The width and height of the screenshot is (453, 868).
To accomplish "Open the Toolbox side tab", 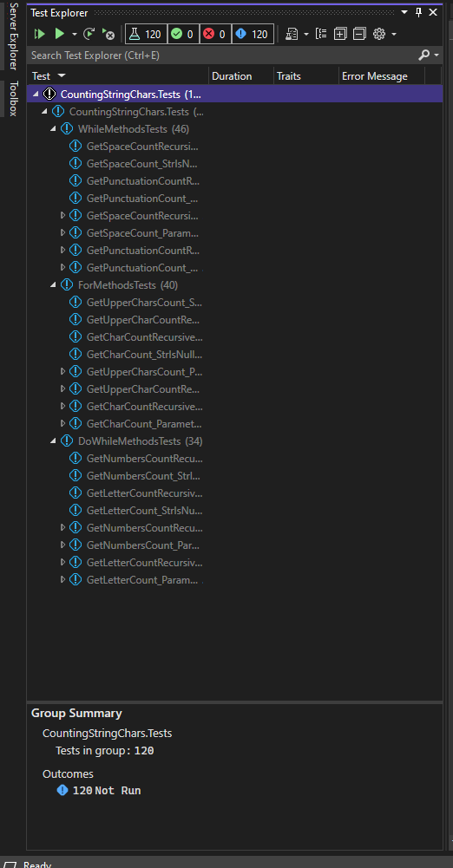I will [14, 99].
